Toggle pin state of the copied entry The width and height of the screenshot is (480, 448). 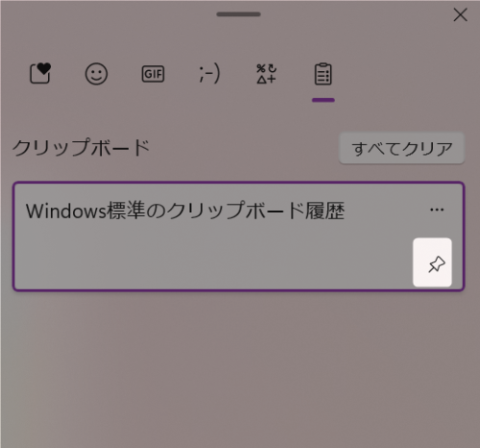pyautogui.click(x=432, y=262)
